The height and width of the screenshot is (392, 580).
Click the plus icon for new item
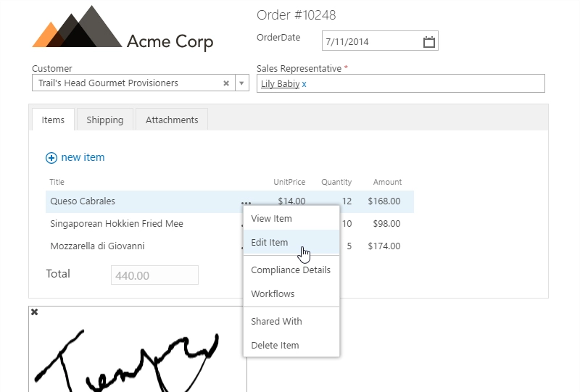click(x=51, y=157)
